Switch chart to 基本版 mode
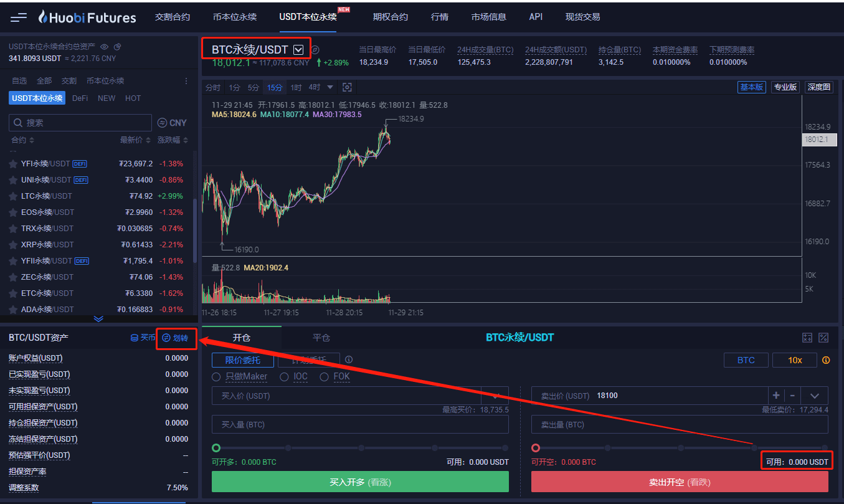This screenshot has width=844, height=504. 751,87
